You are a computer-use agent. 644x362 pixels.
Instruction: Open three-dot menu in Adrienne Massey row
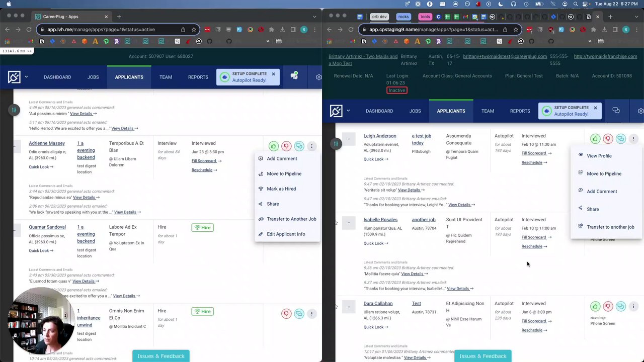coord(311,146)
